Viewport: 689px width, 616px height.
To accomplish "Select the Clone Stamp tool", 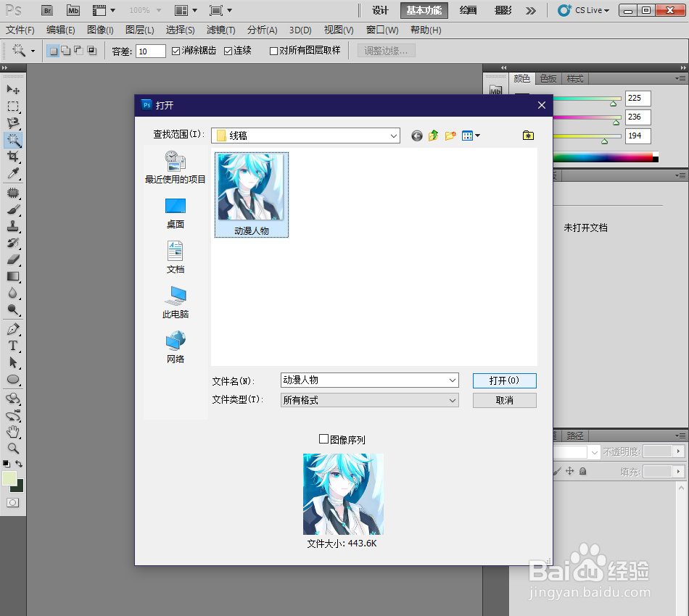I will pyautogui.click(x=13, y=226).
